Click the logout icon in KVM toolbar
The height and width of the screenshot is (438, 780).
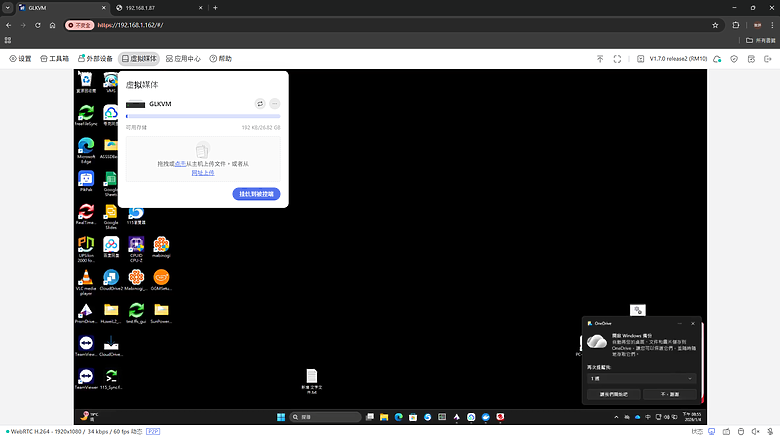[x=768, y=59]
